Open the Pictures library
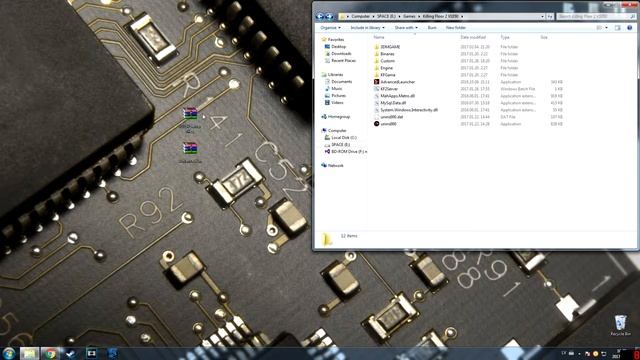The image size is (640, 360). click(x=335, y=96)
